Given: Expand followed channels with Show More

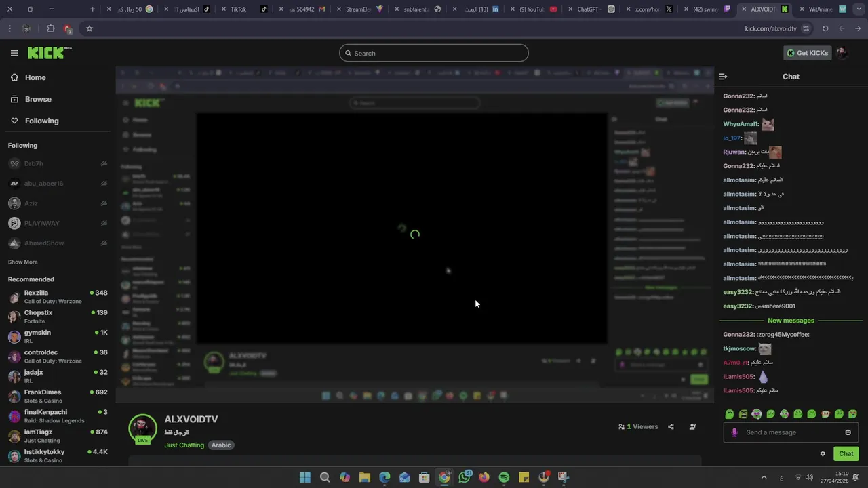Looking at the screenshot, I should pyautogui.click(x=22, y=262).
